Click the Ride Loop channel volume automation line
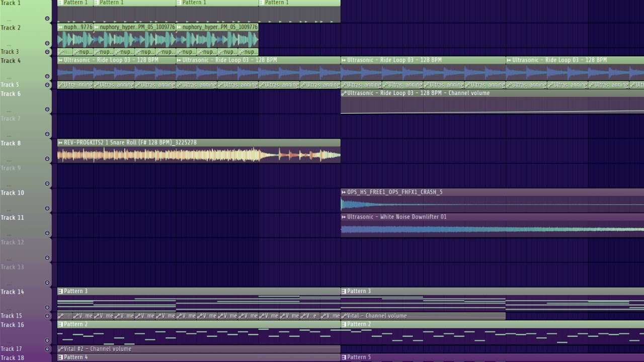This screenshot has width=644, height=362. tap(492, 112)
